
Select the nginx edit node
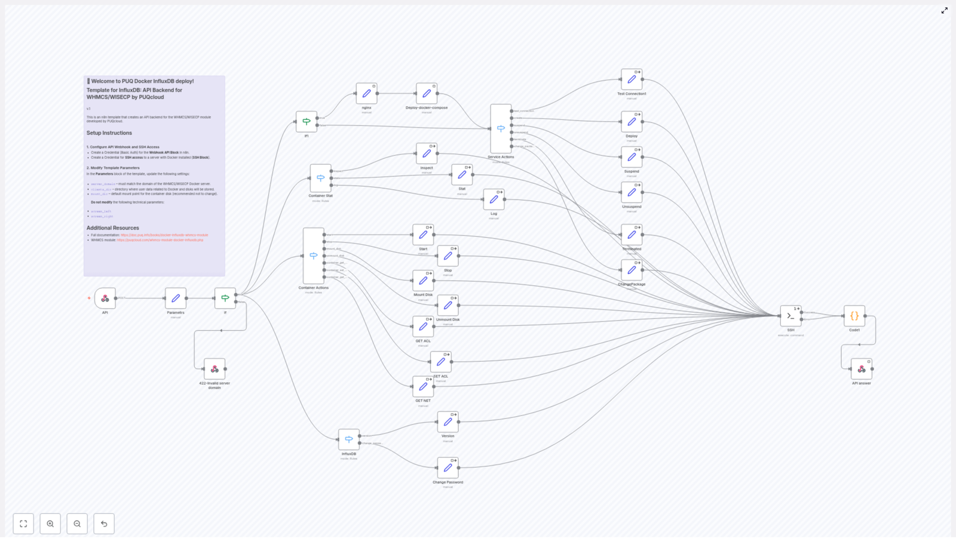tap(366, 93)
